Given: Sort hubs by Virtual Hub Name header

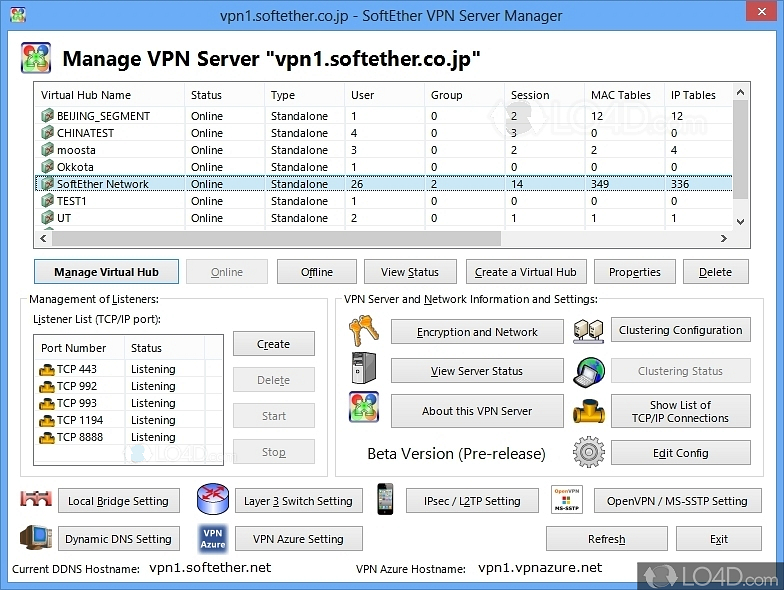Looking at the screenshot, I should pos(108,95).
